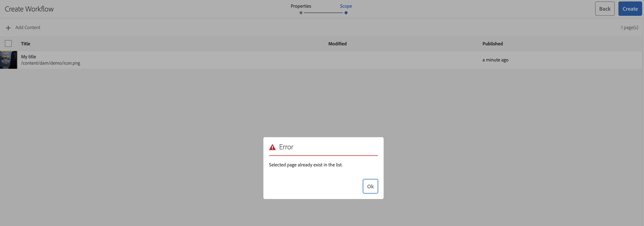This screenshot has height=226, width=644.
Task: Click the red warning triangle icon
Action: [x=272, y=147]
